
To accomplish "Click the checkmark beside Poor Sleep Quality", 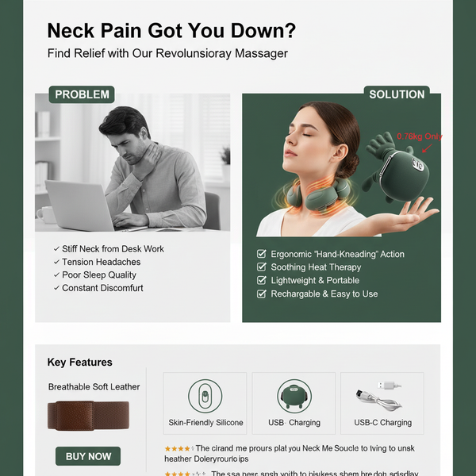I will (x=56, y=275).
